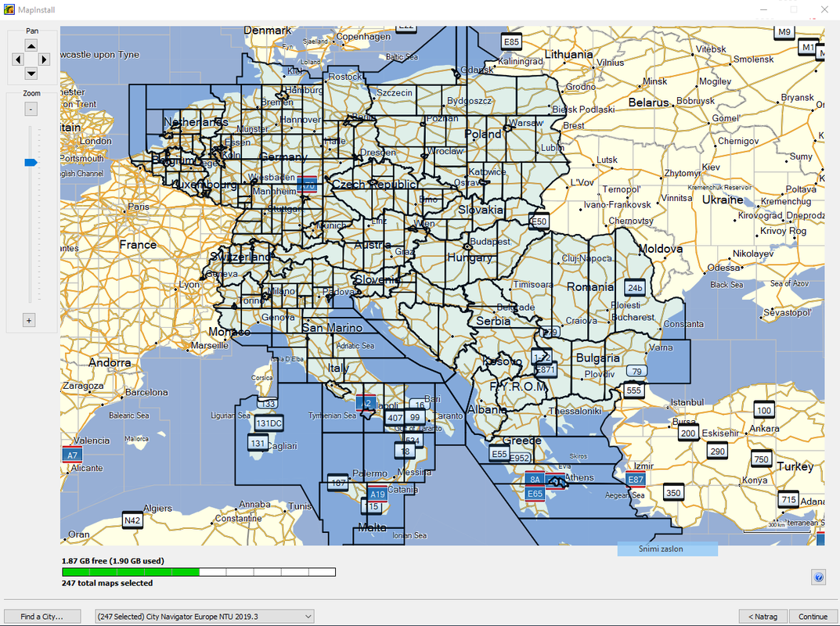Open the help icon
Screen dimensions: 840x626
point(818,577)
